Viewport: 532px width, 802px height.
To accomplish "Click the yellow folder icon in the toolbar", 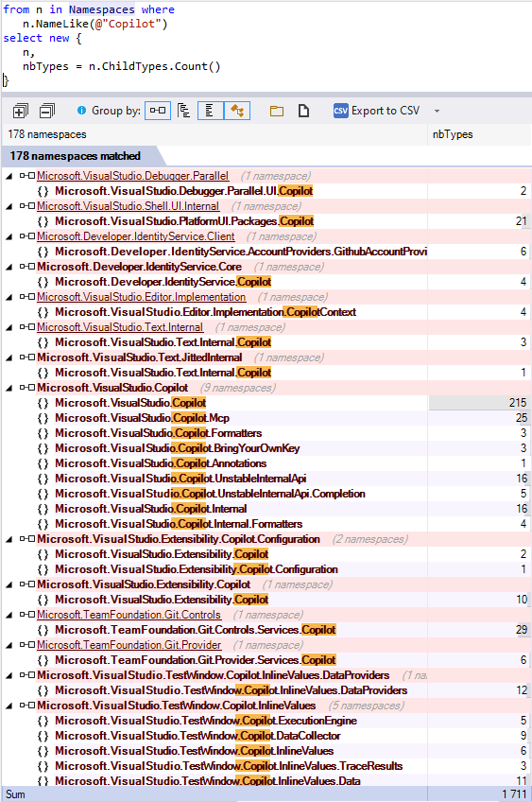I will tap(277, 111).
